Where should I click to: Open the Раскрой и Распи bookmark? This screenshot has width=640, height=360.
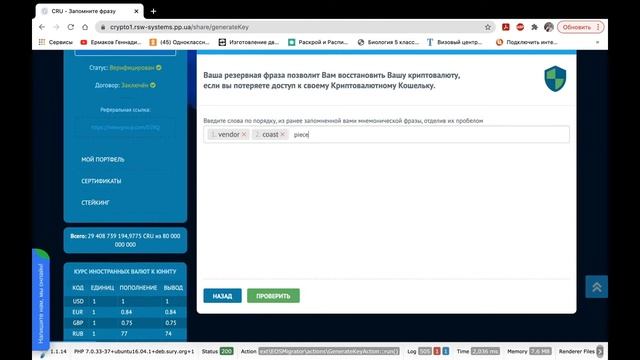318,42
